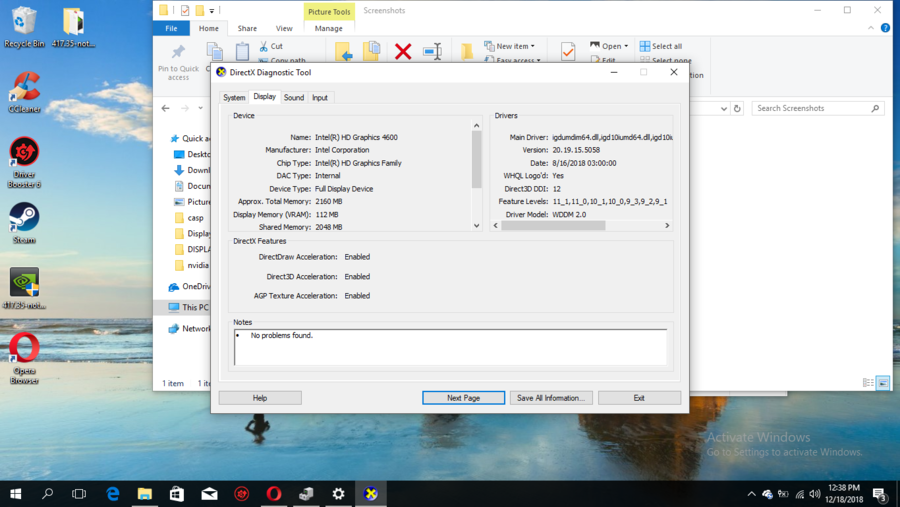
Task: Click Pin to Quick access icon
Action: [x=178, y=51]
